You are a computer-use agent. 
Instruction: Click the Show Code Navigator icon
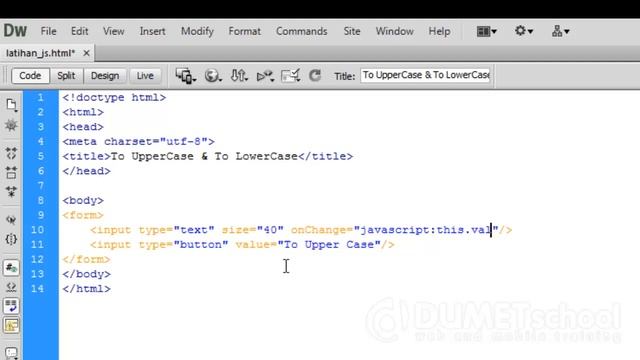tap(11, 125)
